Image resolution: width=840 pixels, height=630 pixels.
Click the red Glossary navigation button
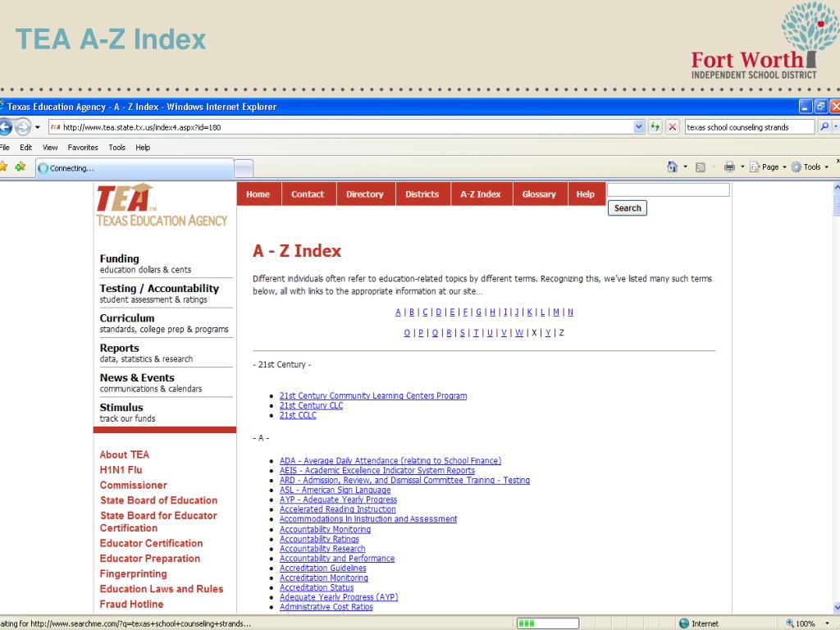pos(539,194)
